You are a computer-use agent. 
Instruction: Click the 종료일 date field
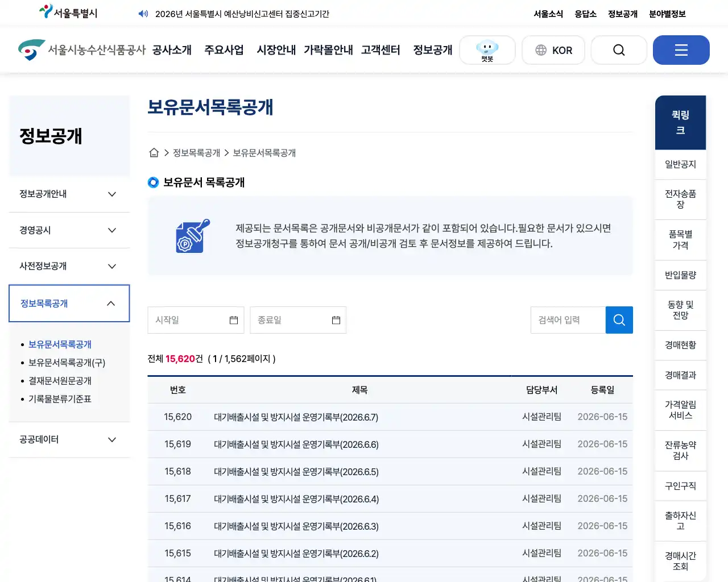pos(298,320)
